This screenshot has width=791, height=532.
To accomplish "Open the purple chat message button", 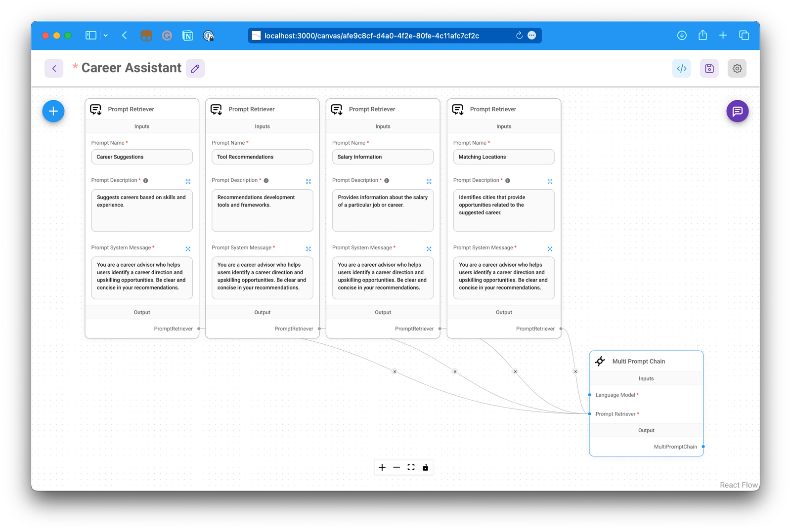I will pos(738,111).
